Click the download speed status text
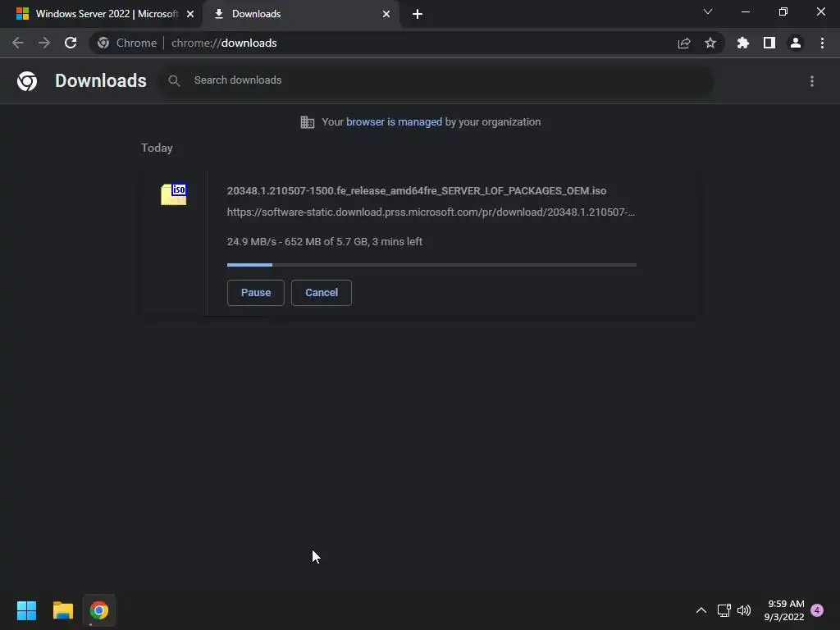Image resolution: width=840 pixels, height=630 pixels. [x=325, y=242]
